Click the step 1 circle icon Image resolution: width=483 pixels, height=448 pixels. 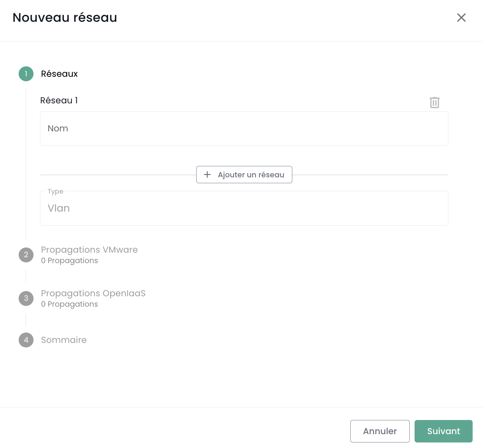26,74
